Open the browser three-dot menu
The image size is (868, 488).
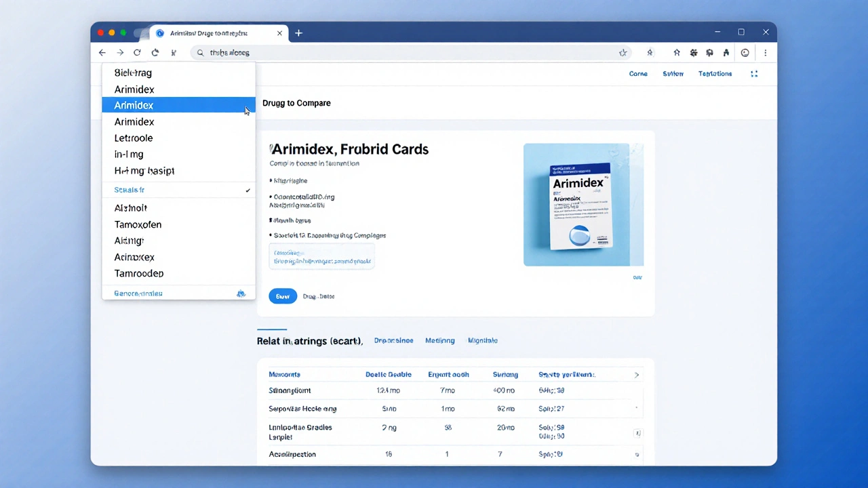click(766, 53)
